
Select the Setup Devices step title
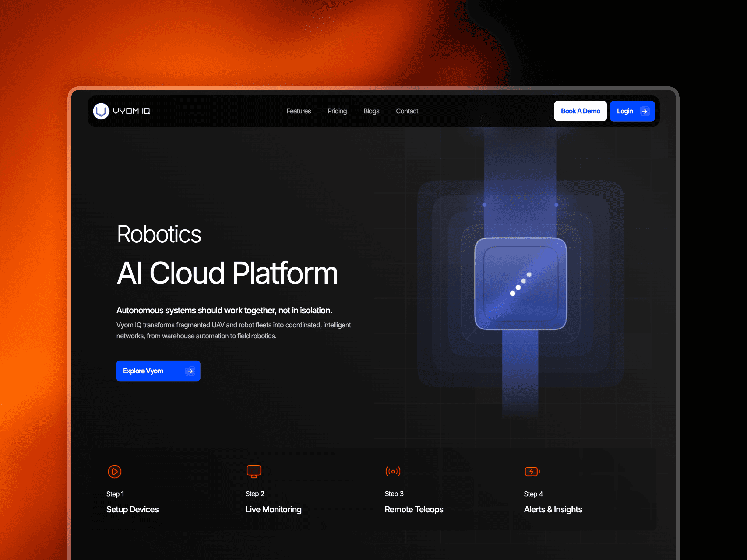[132, 509]
